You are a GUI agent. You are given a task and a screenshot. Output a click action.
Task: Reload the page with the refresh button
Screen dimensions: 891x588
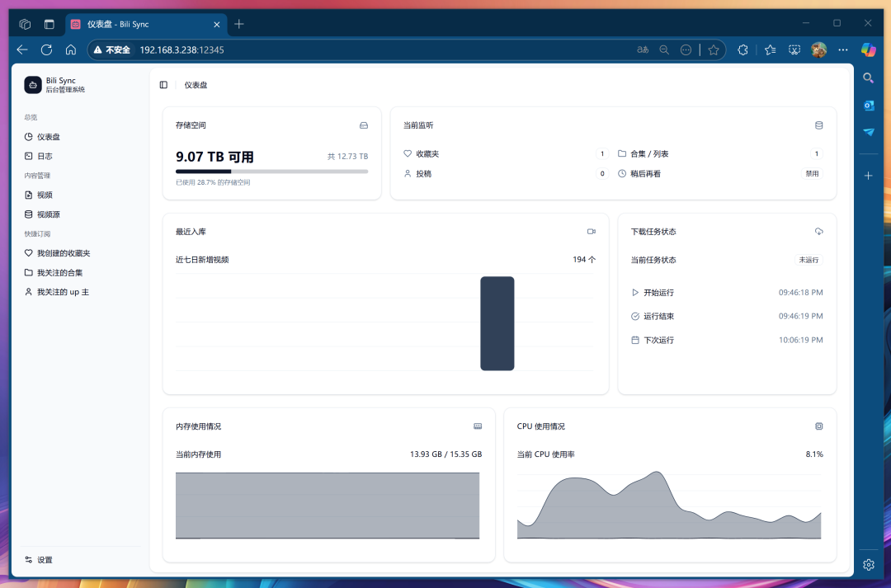(x=46, y=50)
